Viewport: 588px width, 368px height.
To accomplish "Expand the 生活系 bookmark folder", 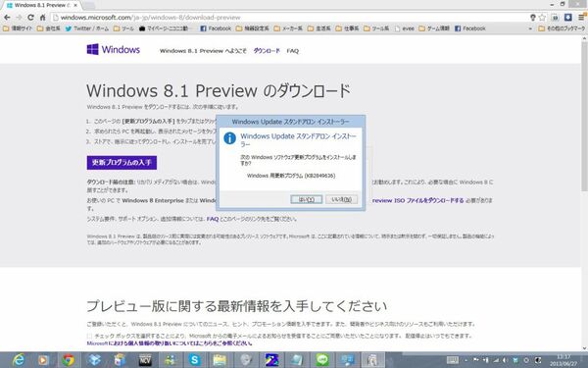I will click(318, 28).
